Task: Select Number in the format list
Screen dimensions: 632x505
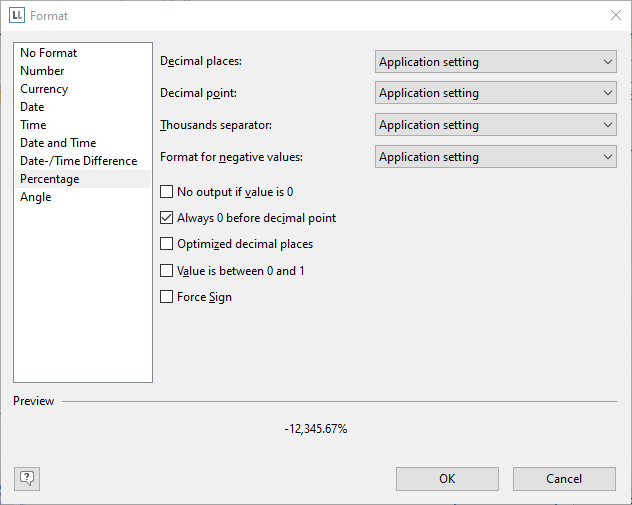Action: 42,71
